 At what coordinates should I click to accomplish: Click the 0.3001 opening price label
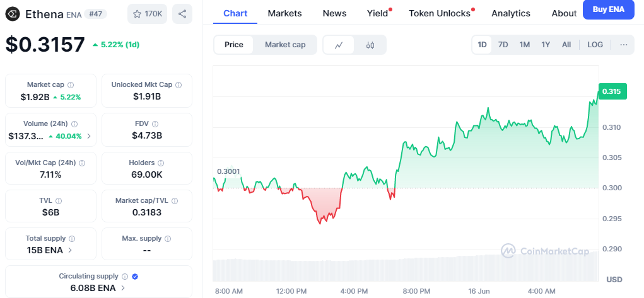click(228, 171)
